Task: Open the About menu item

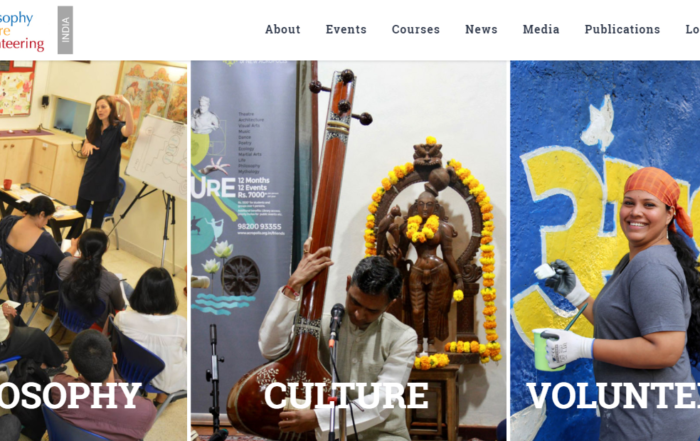Action: pos(283,29)
